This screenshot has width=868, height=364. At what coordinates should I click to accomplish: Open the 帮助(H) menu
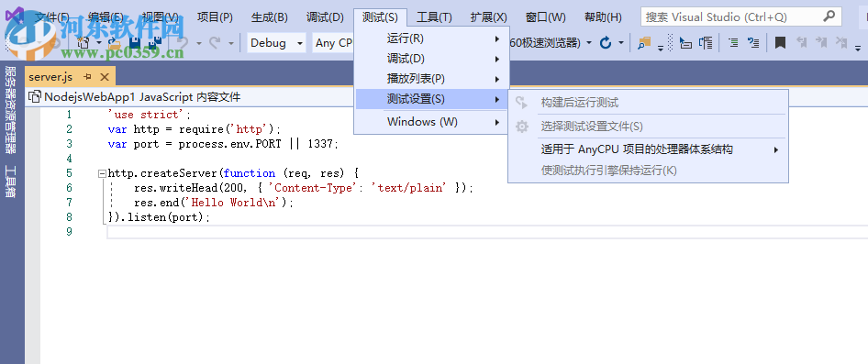coord(603,17)
